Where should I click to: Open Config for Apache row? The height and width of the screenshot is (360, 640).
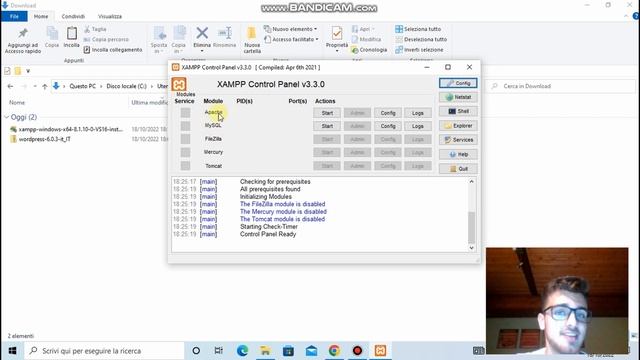[388, 113]
